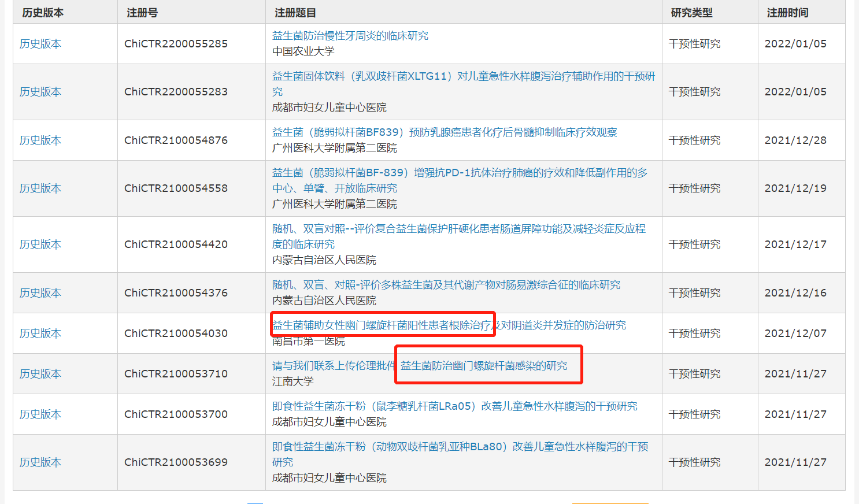Image resolution: width=859 pixels, height=504 pixels.
Task: Open study 益生菌防治慢性牙周炎的临床研究
Action: [x=350, y=36]
